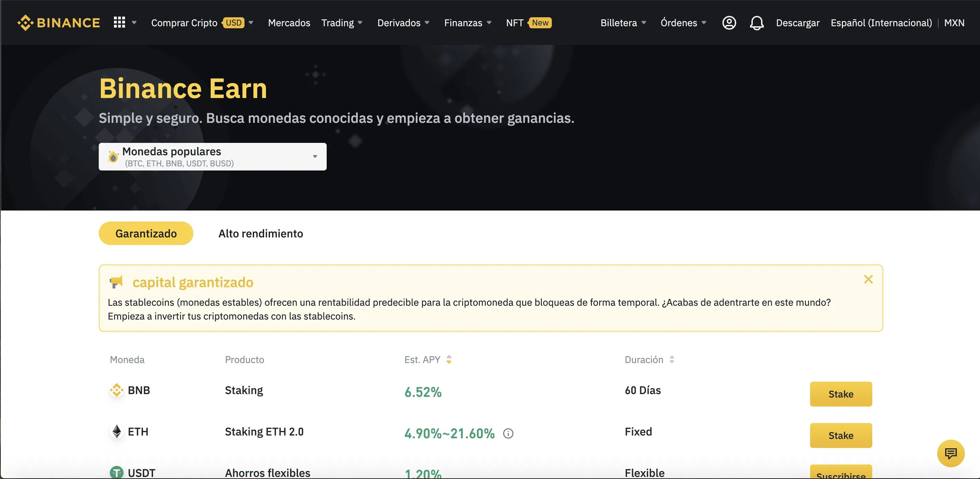Change language Español (Internacional)
Screen dimensions: 980x479
(881, 23)
